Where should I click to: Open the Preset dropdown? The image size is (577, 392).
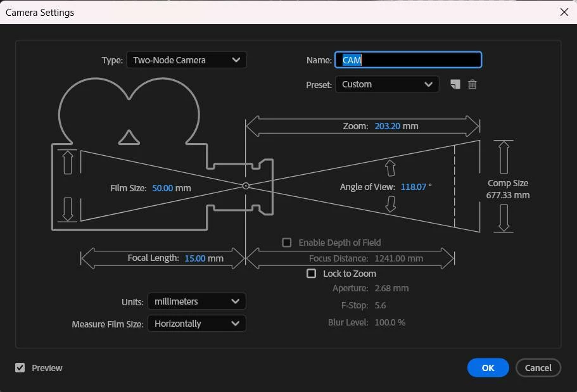pos(387,84)
